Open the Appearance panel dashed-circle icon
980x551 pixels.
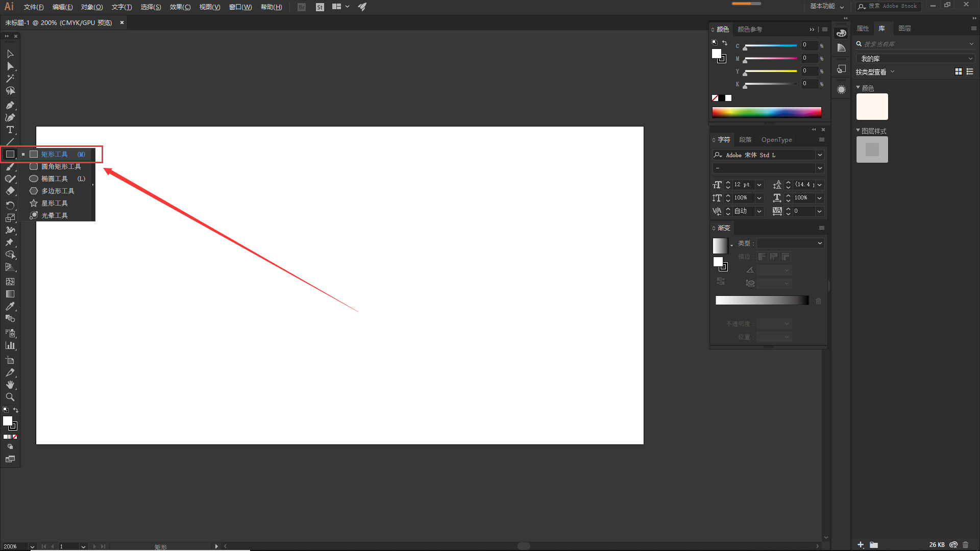(x=841, y=90)
